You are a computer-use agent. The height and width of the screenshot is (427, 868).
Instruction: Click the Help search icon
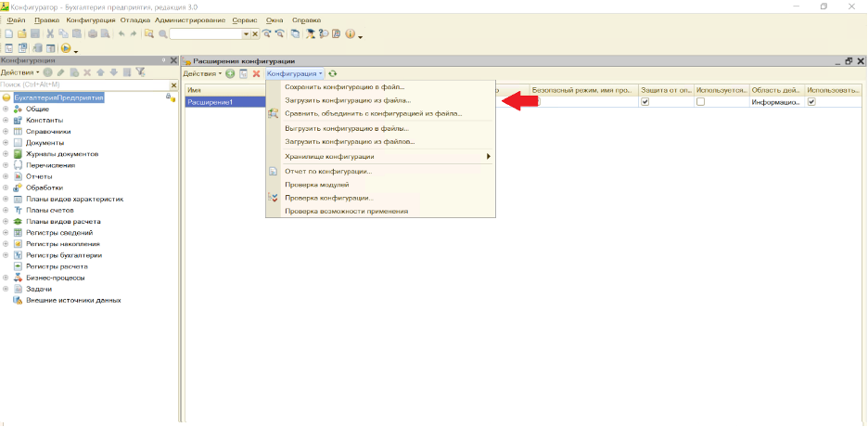pyautogui.click(x=324, y=33)
